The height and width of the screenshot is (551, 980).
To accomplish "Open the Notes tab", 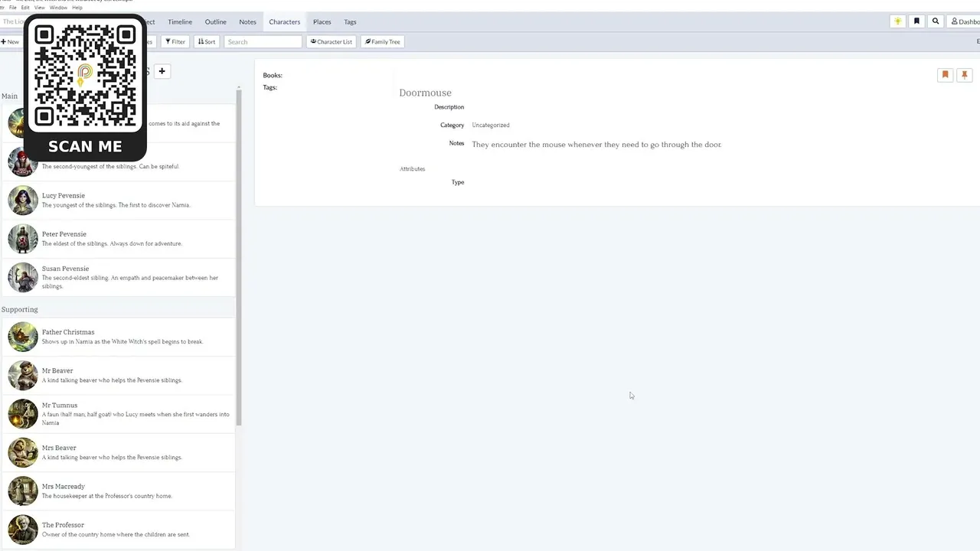I will pos(247,22).
